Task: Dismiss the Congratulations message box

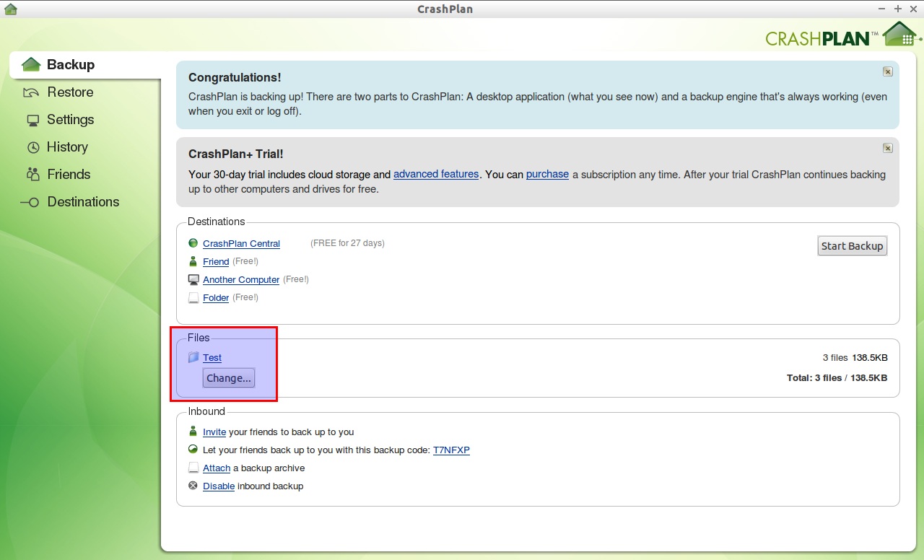Action: click(887, 71)
